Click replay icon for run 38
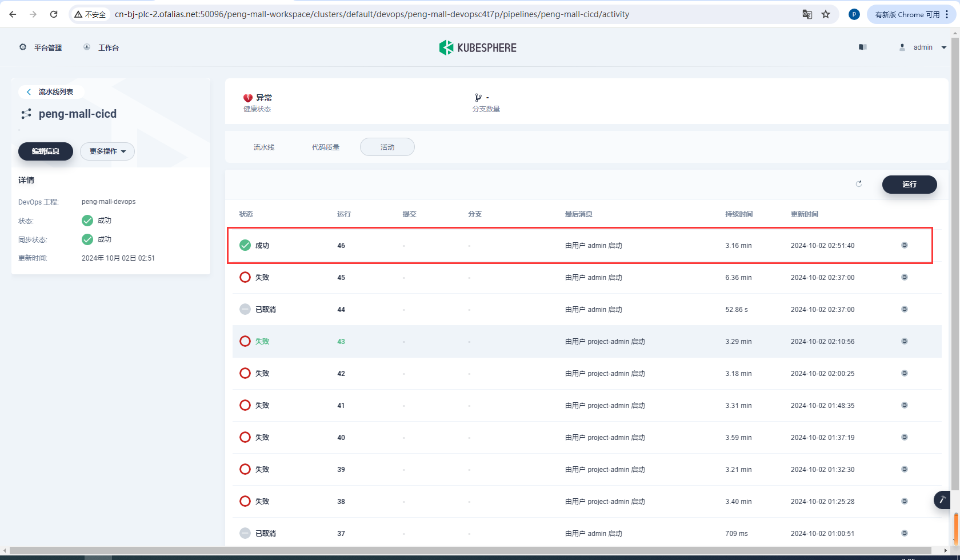The height and width of the screenshot is (560, 960). point(905,501)
